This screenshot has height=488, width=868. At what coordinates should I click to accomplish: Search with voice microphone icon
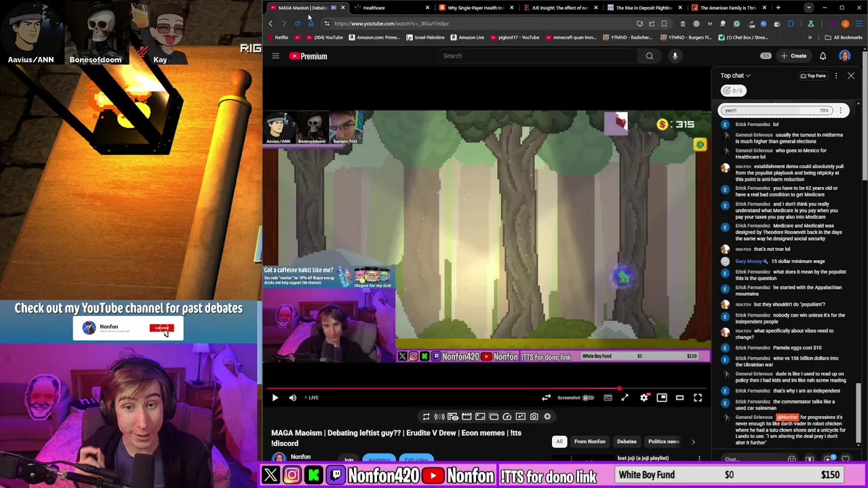tap(675, 56)
